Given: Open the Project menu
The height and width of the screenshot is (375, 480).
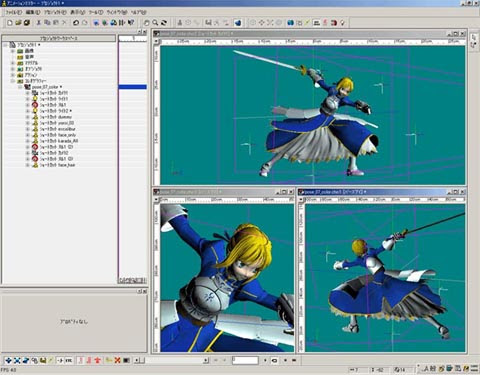Looking at the screenshot, I should pos(55,12).
